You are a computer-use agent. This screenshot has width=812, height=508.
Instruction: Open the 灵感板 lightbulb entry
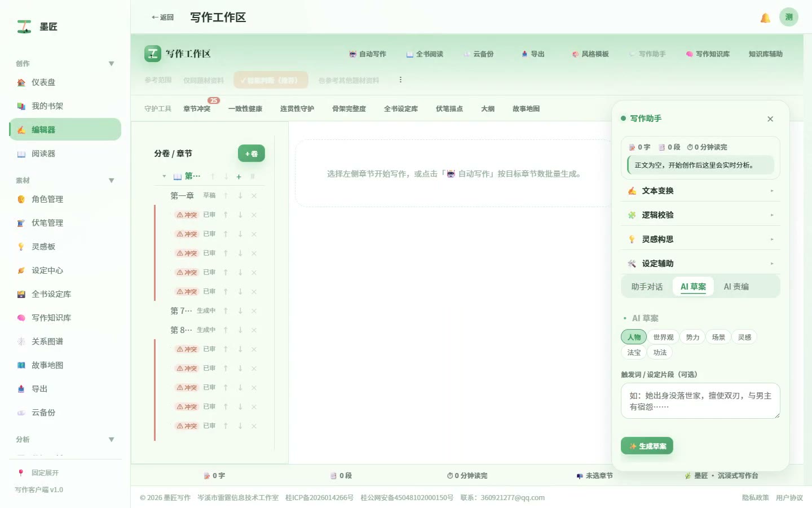point(65,247)
